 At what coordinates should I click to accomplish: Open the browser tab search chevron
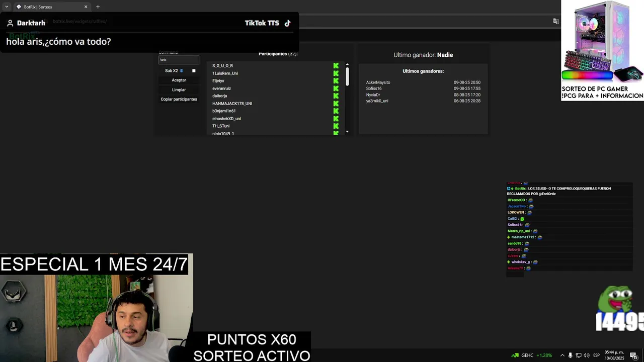tap(6, 7)
